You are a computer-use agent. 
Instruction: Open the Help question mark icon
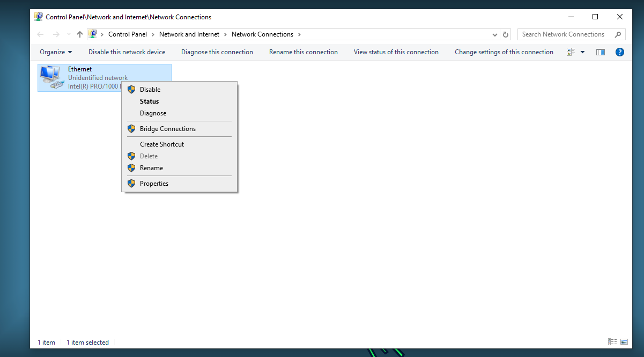click(x=620, y=52)
